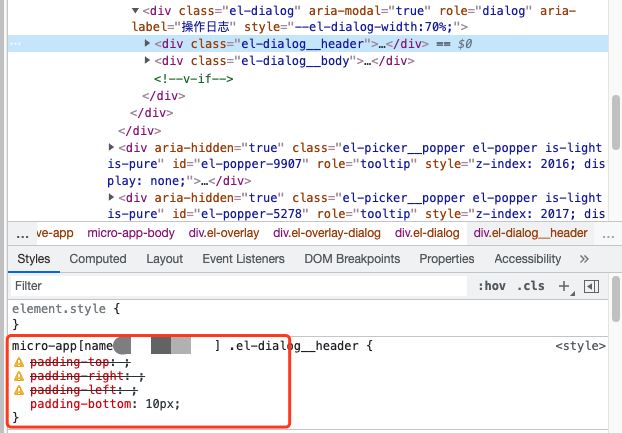
Task: Click the struck-through padding-left declaration
Action: 84,390
